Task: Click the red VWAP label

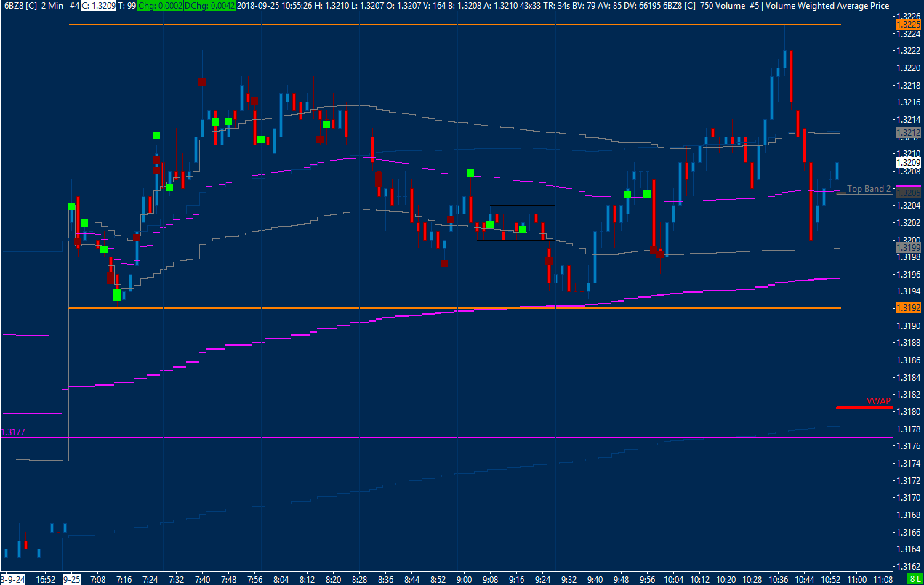Action: pyautogui.click(x=878, y=401)
